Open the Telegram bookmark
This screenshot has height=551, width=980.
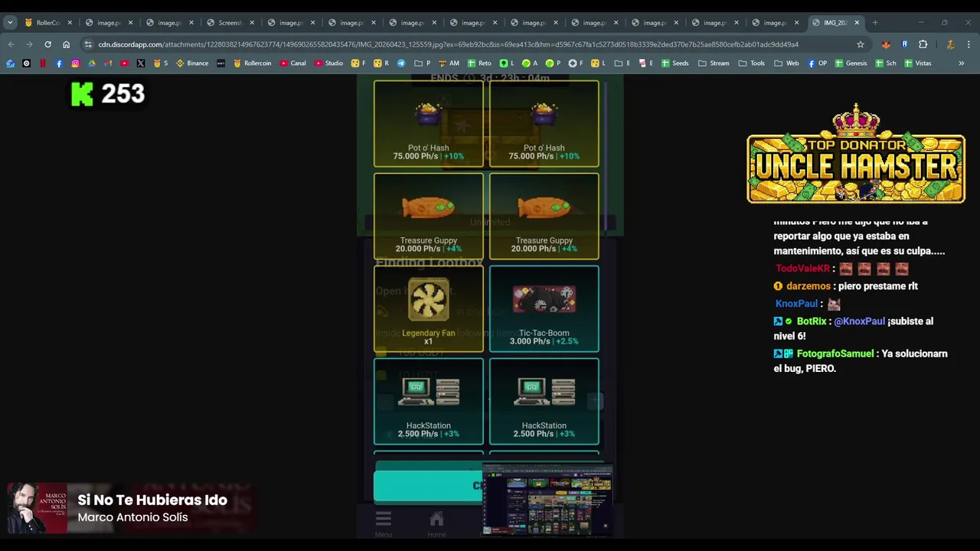tap(400, 64)
